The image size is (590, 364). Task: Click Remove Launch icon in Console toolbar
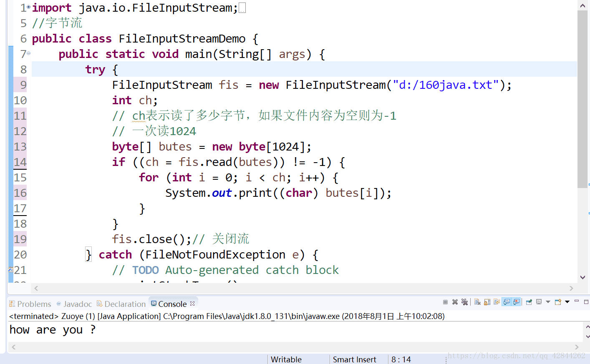[x=455, y=302]
